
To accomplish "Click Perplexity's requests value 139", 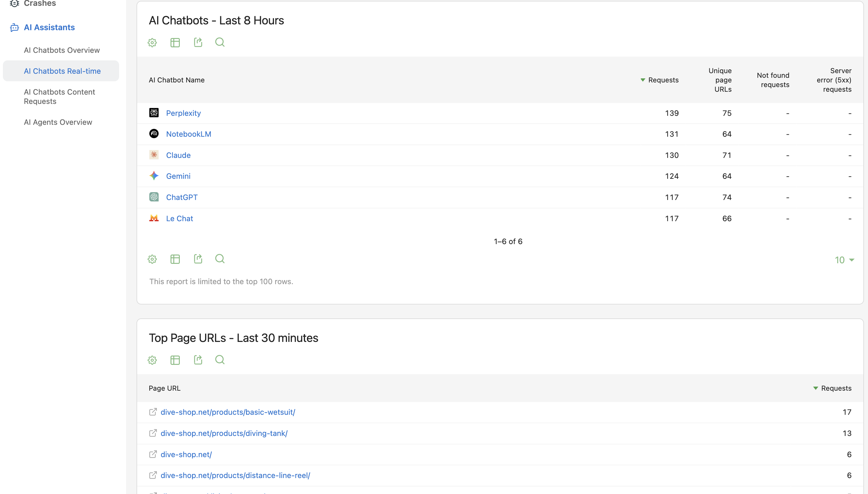I will coord(672,113).
